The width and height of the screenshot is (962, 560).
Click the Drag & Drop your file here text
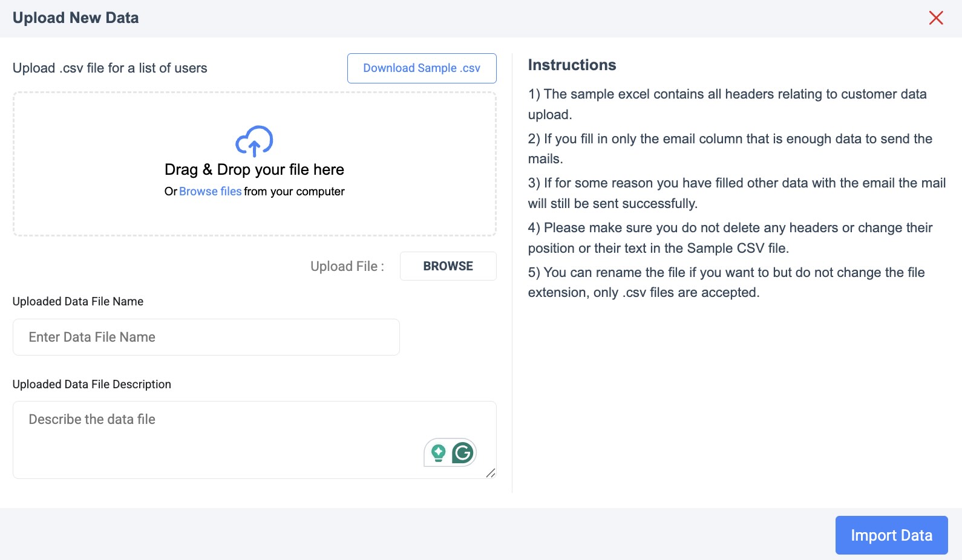[x=254, y=170]
